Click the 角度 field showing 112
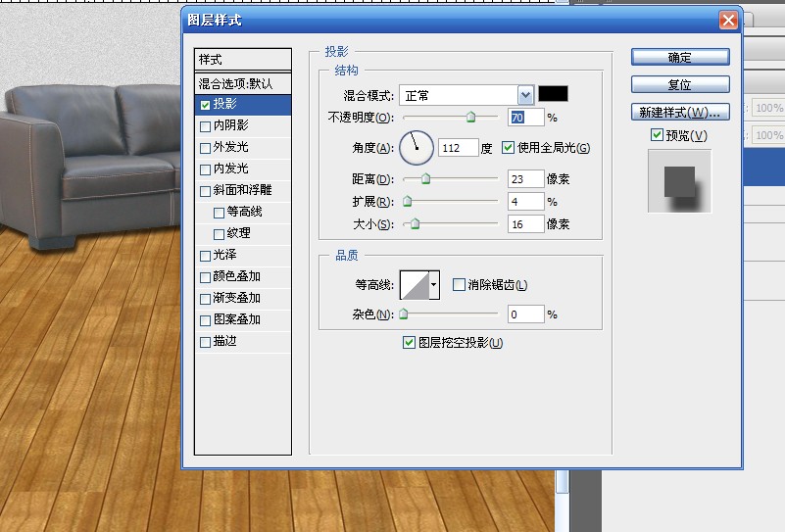Screen dimensions: 785x532 458,148
